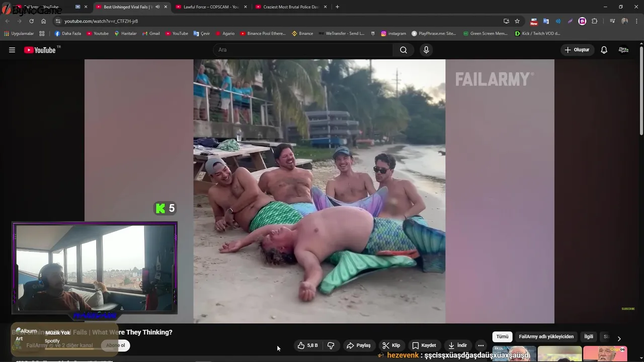
Task: Switch to Lawful Force COPSCAM tab
Action: click(211, 7)
